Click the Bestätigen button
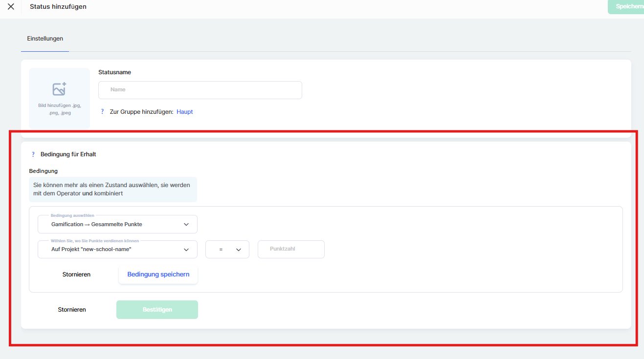Screen dimensions: 644x359 click(157, 310)
